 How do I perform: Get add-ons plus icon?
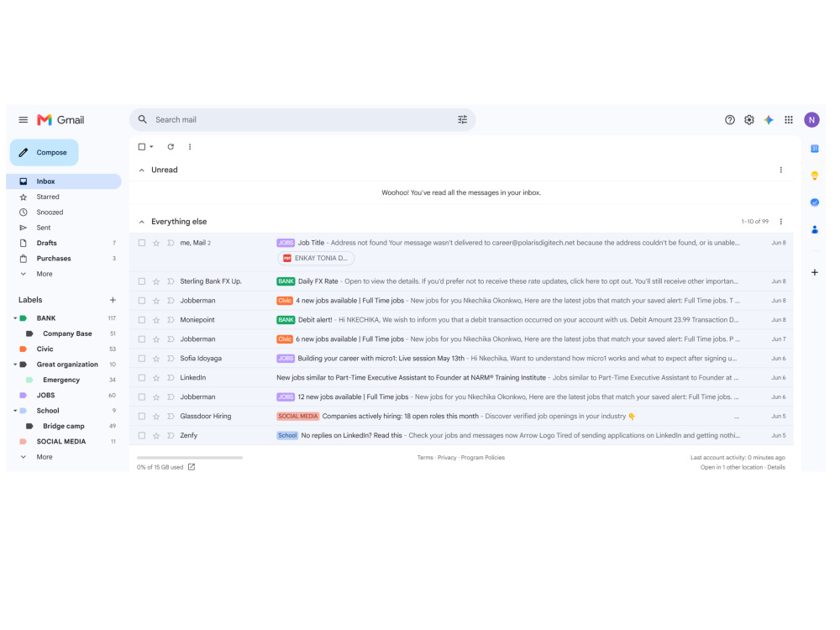pos(814,273)
